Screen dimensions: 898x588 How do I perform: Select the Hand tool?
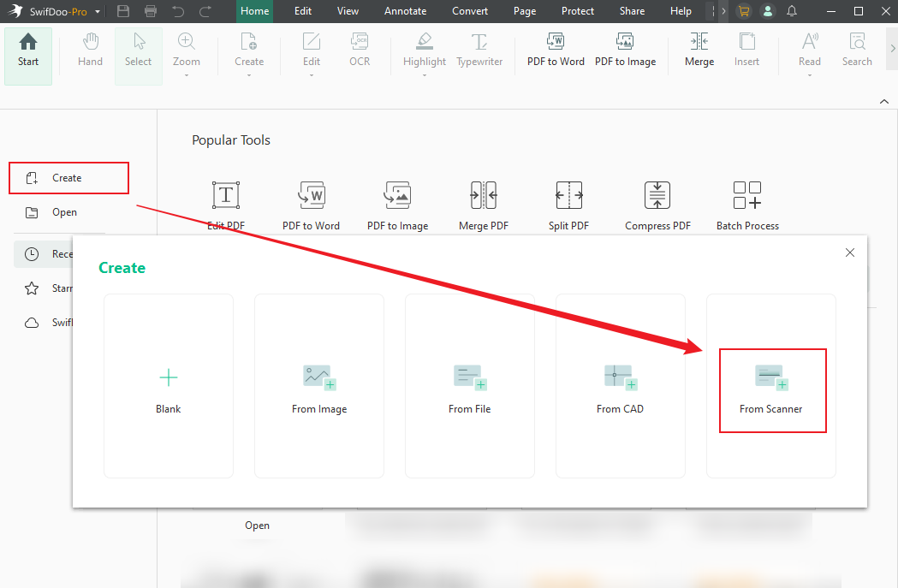(x=89, y=50)
